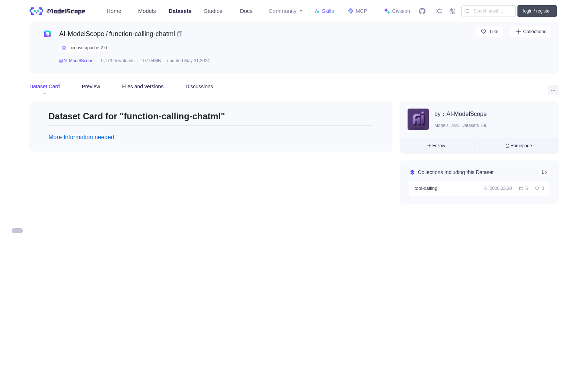Click the 2026.03.30 date text
This screenshot has width=588, height=368.
501,188
